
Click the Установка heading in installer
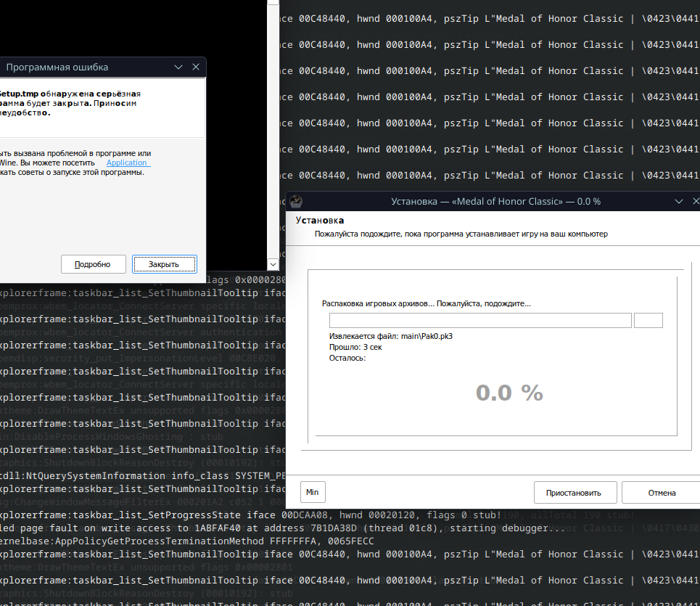click(x=320, y=221)
